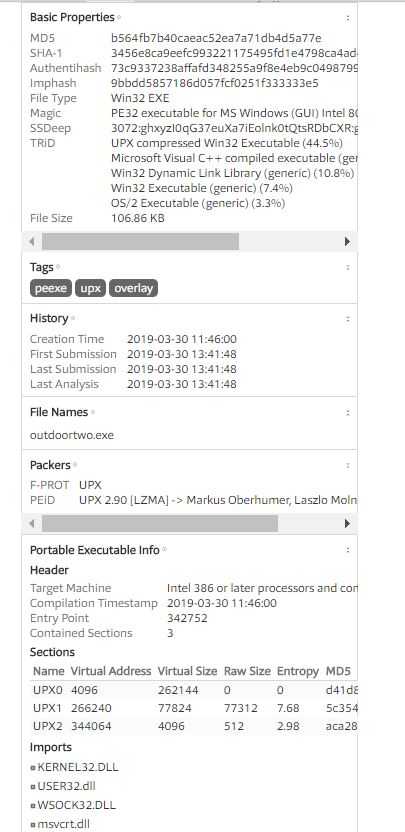Open the History section options menu
This screenshot has width=405, height=832.
point(348,318)
